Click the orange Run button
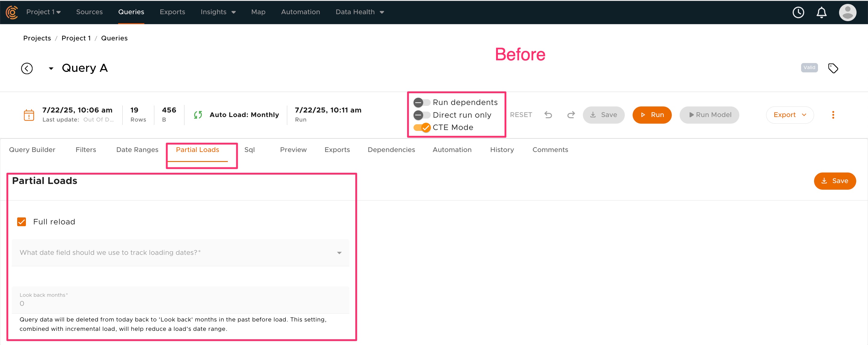The height and width of the screenshot is (345, 868). pos(652,115)
